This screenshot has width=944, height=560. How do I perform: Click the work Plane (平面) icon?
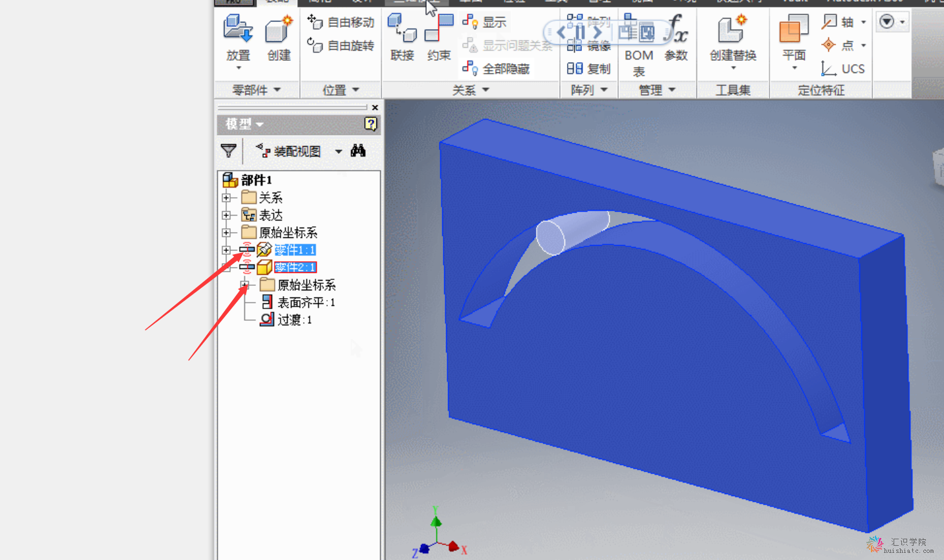click(793, 29)
